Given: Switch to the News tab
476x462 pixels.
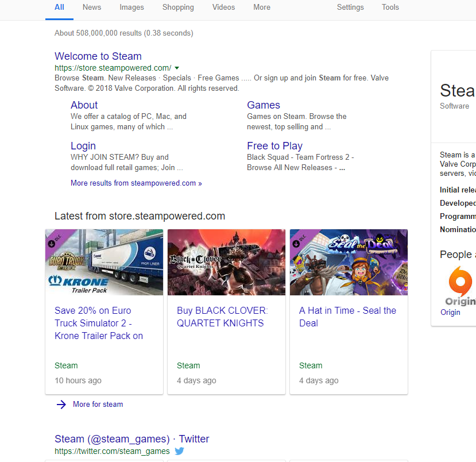Looking at the screenshot, I should pos(92,7).
